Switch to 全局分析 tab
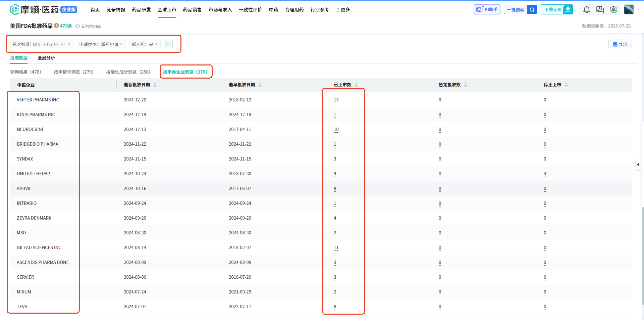Screen dimensions: 644x320 coord(46,58)
